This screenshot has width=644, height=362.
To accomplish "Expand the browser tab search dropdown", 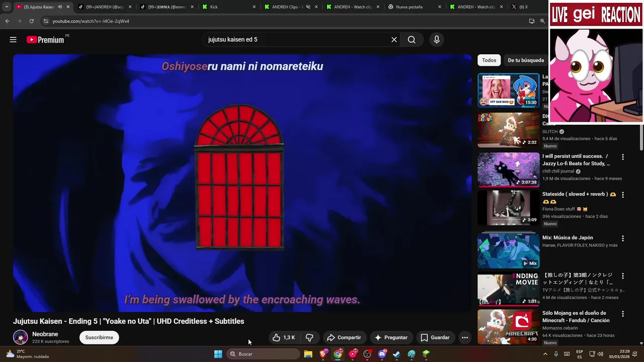I will click(6, 7).
